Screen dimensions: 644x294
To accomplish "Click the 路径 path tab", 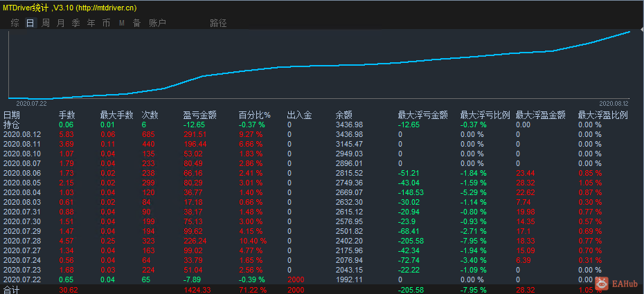I will click(x=218, y=24).
